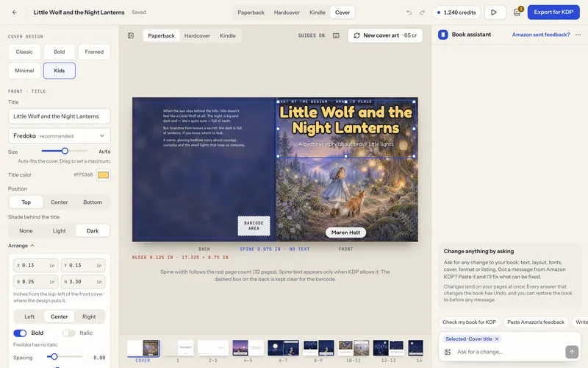
Task: Choose the Bold cover design
Action: [60, 52]
